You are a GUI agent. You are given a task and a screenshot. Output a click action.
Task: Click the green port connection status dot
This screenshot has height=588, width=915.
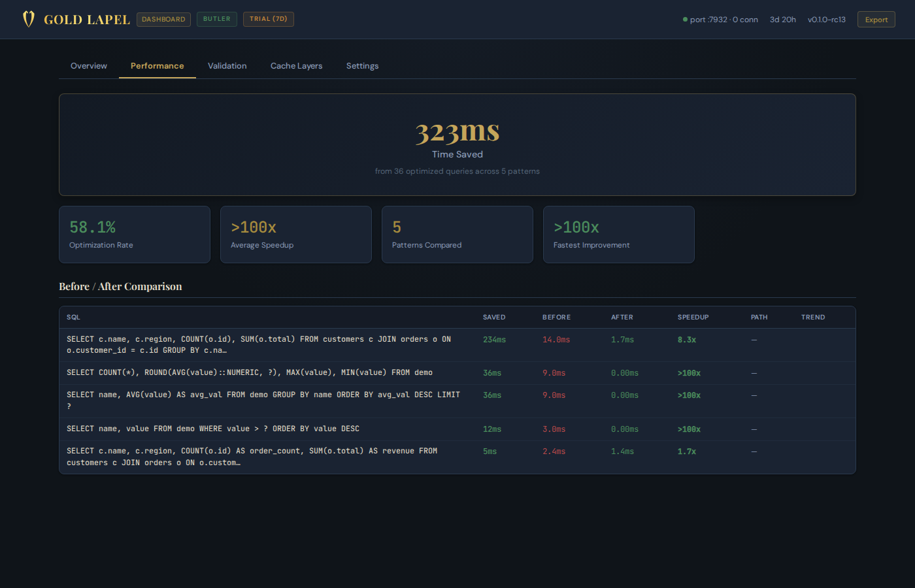click(685, 19)
